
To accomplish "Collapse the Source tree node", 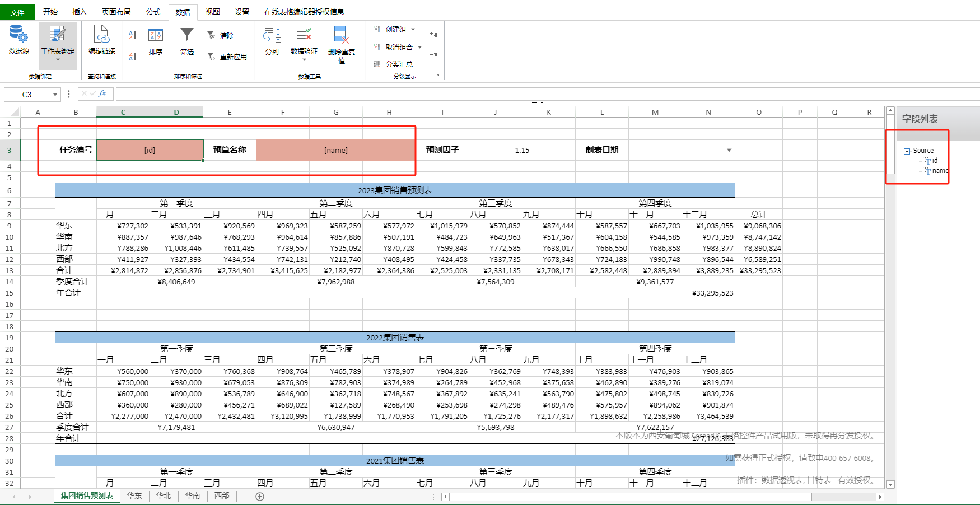I will tap(907, 151).
